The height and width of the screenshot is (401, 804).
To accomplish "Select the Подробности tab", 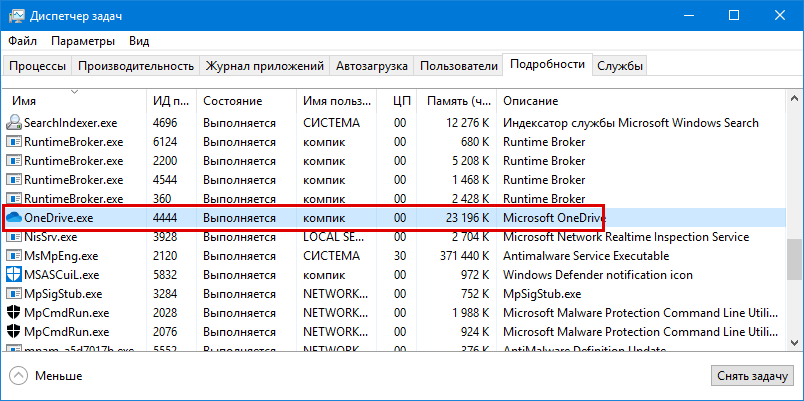I will point(547,64).
